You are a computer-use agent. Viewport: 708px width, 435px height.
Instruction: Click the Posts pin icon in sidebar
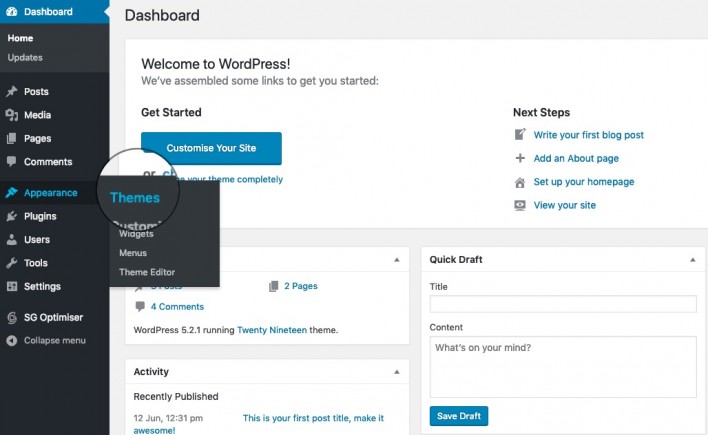[12, 92]
